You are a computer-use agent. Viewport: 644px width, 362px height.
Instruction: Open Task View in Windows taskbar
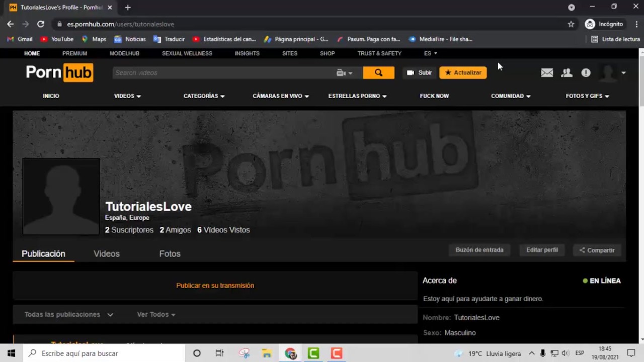(219, 353)
